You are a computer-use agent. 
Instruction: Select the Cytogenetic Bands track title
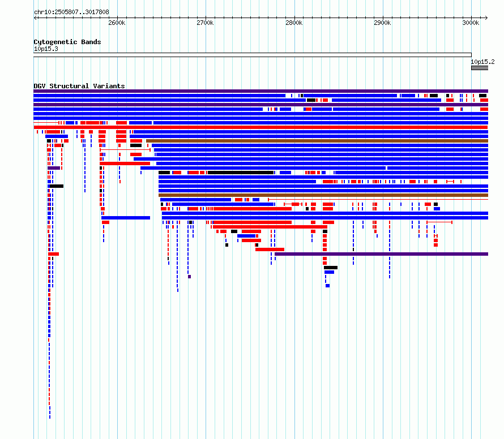point(67,42)
